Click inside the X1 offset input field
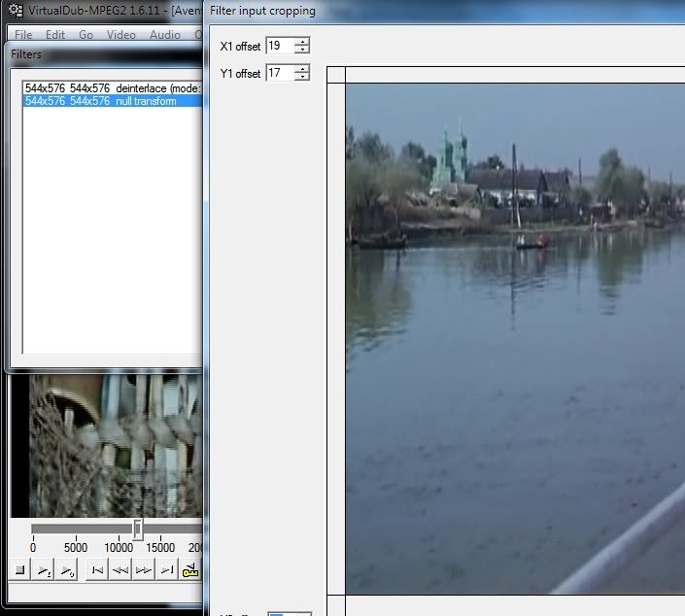Screen dimensions: 685x616 pyautogui.click(x=279, y=46)
